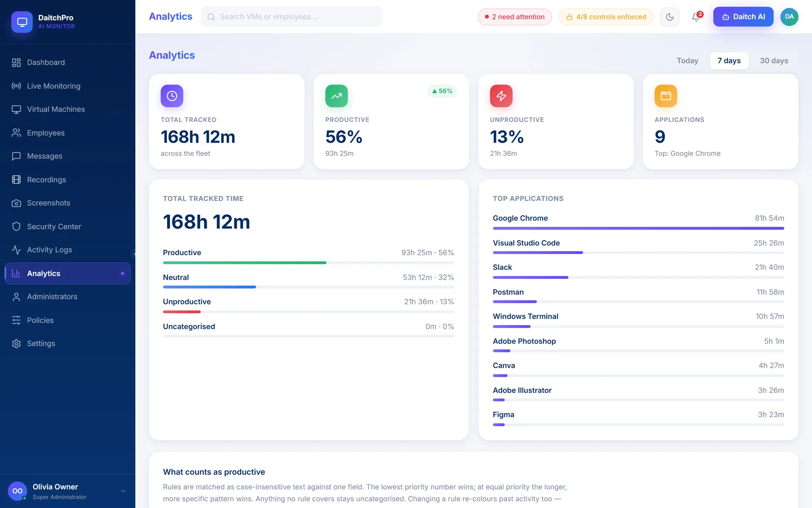Open Recordings in sidebar
The height and width of the screenshot is (508, 812).
click(67, 180)
